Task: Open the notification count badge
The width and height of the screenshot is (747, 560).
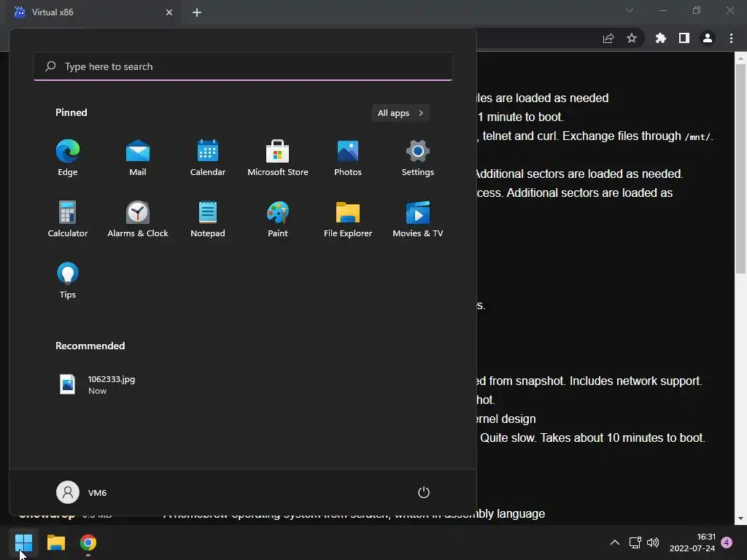Action: click(727, 542)
